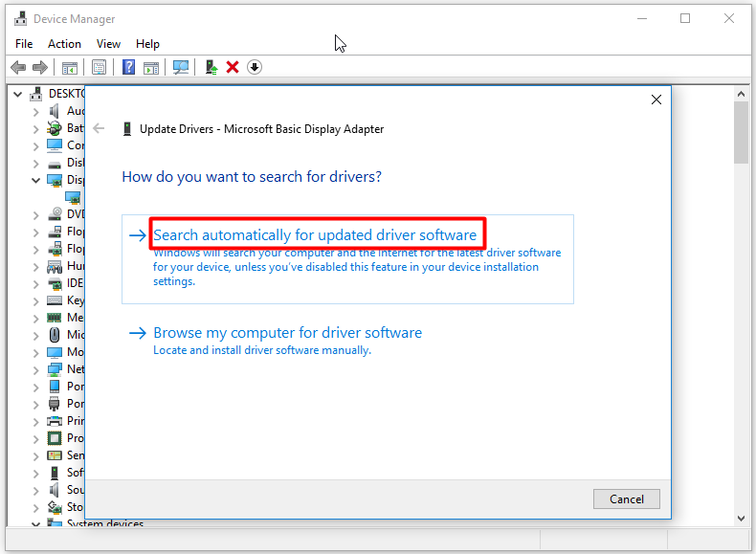Expand the 'Cor' computer category
The width and height of the screenshot is (756, 554).
click(35, 146)
